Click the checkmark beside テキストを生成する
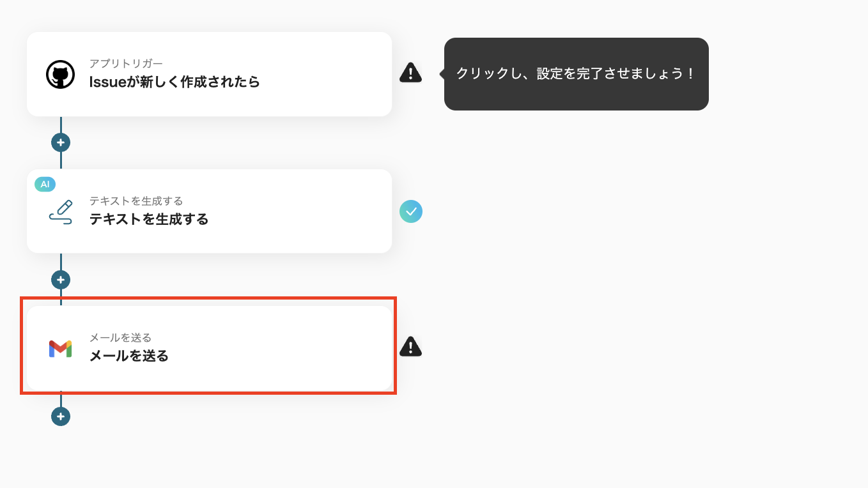 pyautogui.click(x=411, y=211)
